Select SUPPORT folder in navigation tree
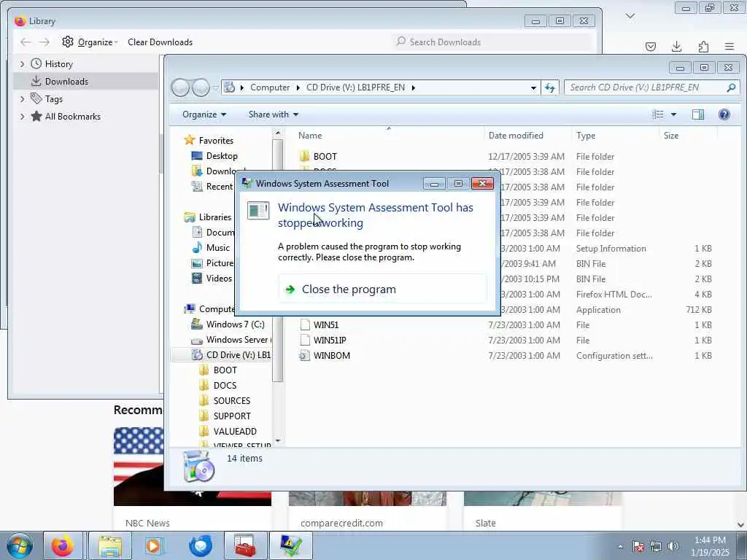 [231, 416]
